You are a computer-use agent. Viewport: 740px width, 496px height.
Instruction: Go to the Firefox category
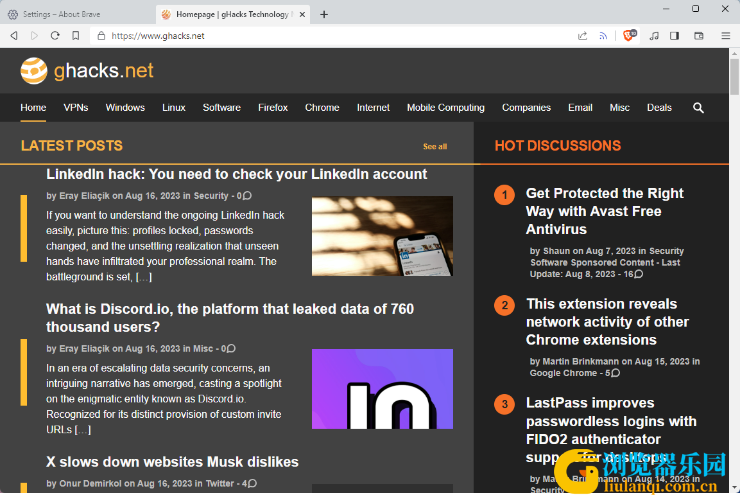coord(273,108)
